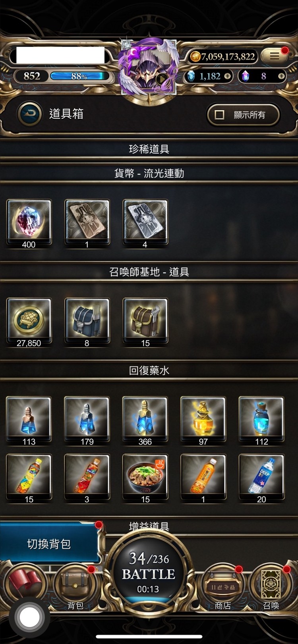Image resolution: width=298 pixels, height=644 pixels.
Task: Enable the 顯示所有 checkbox
Action: pyautogui.click(x=219, y=115)
